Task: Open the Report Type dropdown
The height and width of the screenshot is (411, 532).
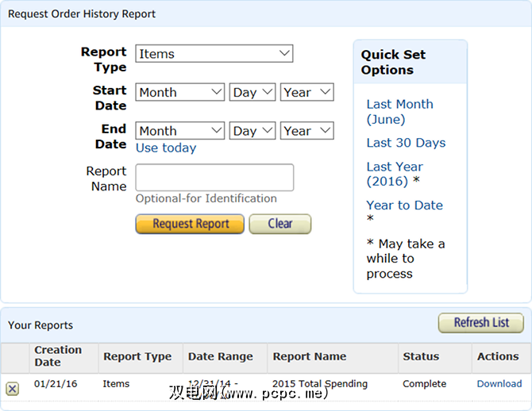Action: pos(214,54)
